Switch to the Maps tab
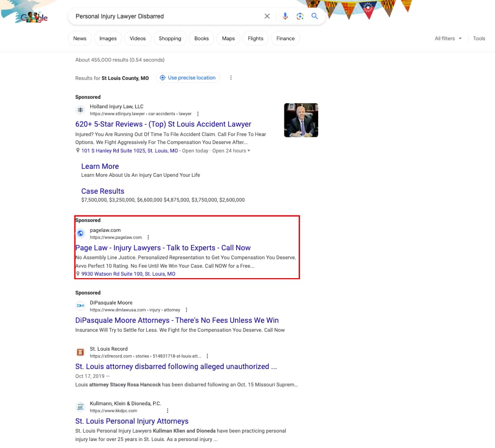This screenshot has height=448, width=495. point(228,38)
